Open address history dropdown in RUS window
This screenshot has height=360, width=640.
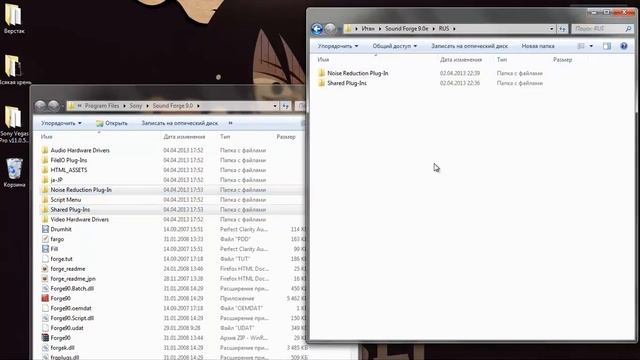[x=552, y=29]
